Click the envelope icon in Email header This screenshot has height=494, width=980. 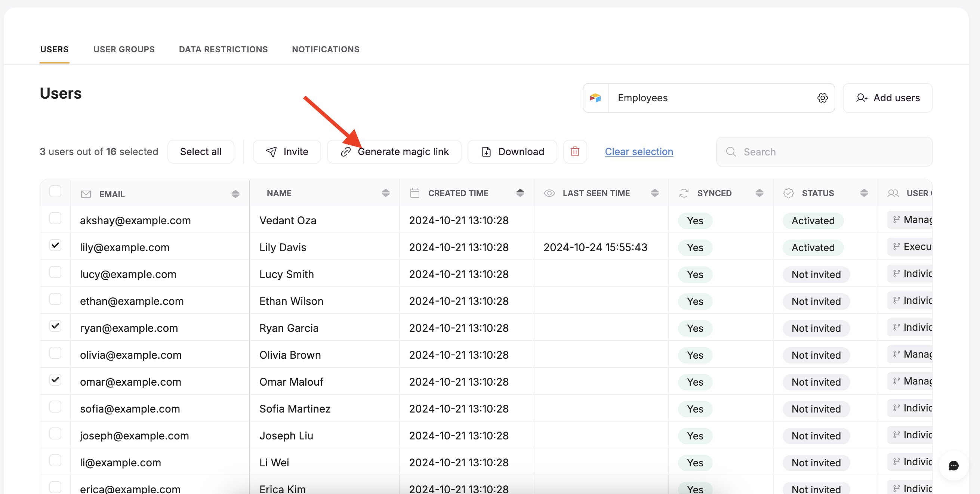pyautogui.click(x=86, y=194)
